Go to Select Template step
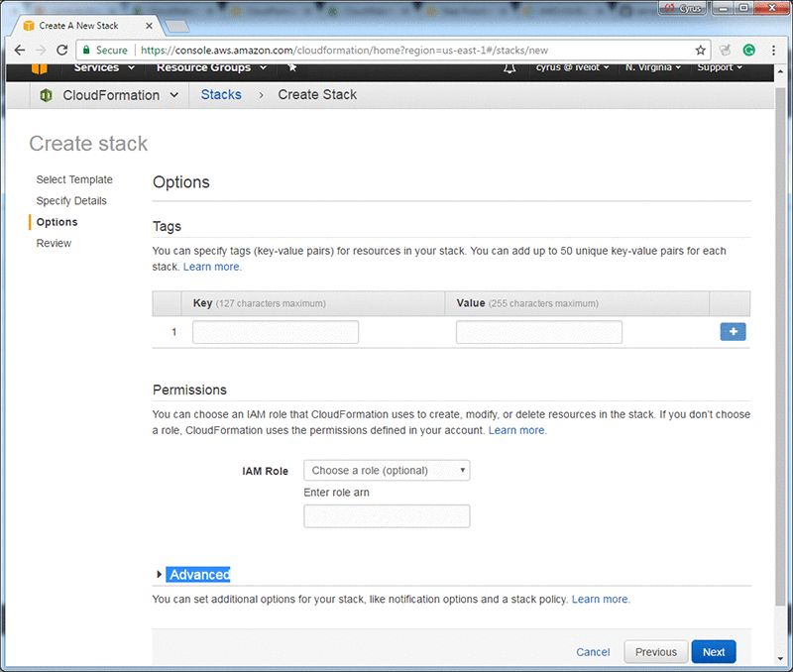The width and height of the screenshot is (793, 672). 74,179
